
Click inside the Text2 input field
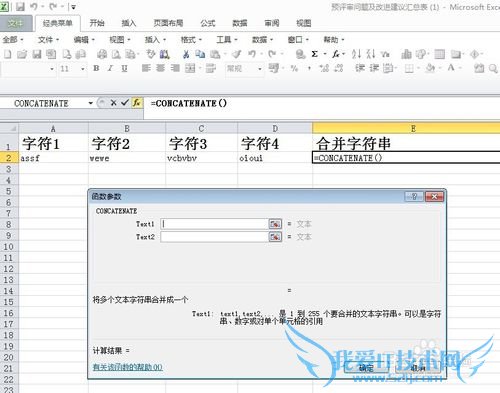coord(214,237)
